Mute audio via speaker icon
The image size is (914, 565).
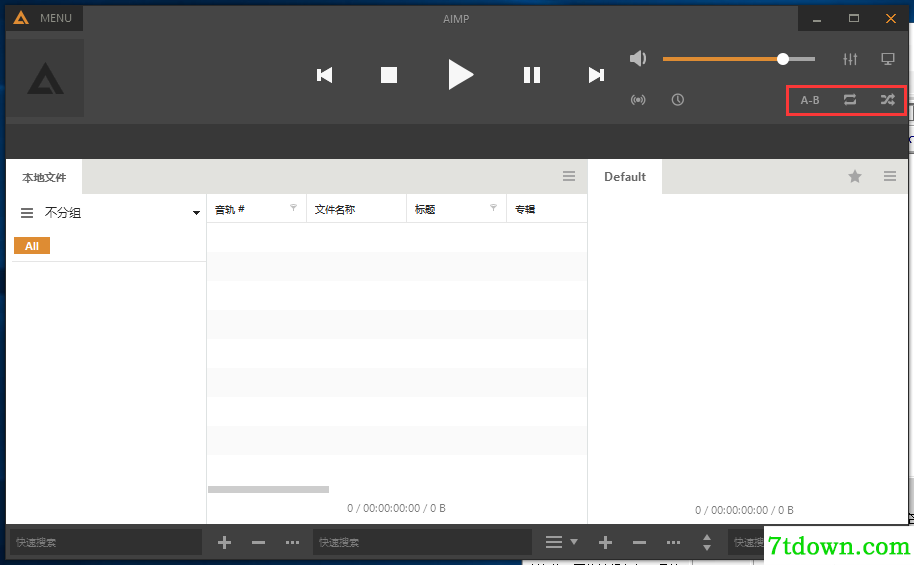click(x=638, y=58)
